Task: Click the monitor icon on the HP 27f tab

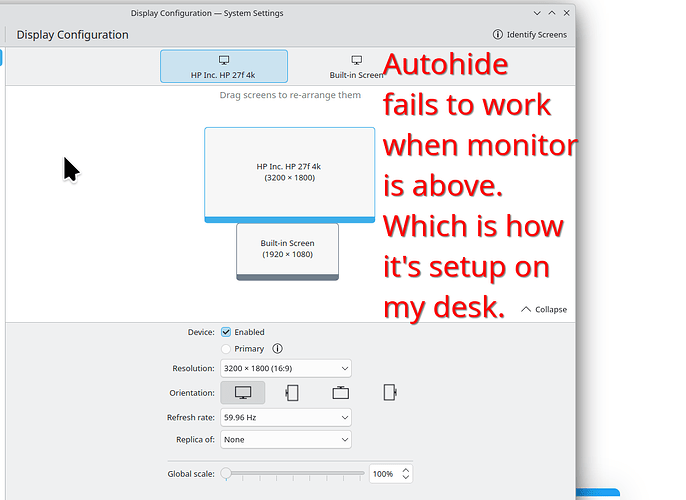Action: pos(224,60)
